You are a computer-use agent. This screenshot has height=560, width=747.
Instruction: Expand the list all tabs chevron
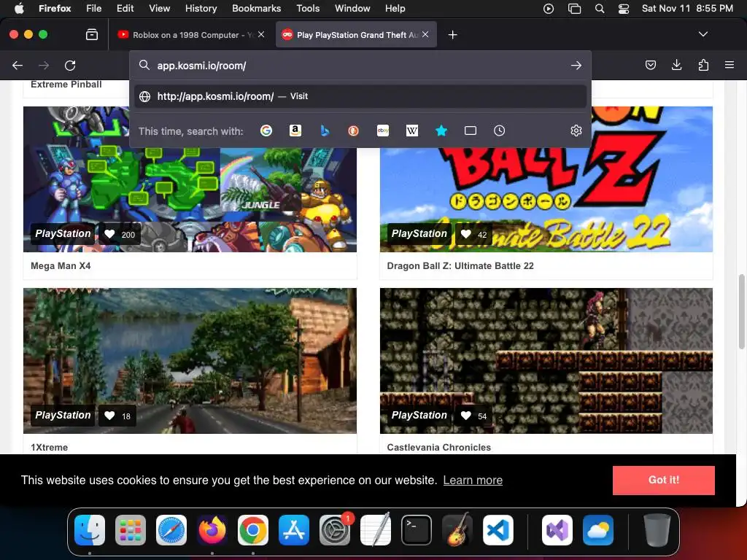(x=703, y=34)
